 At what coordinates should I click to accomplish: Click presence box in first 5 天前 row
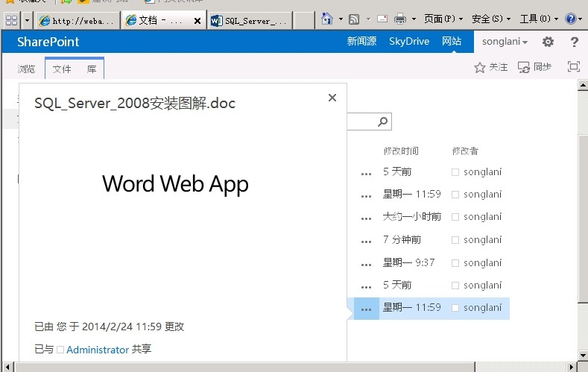455,172
